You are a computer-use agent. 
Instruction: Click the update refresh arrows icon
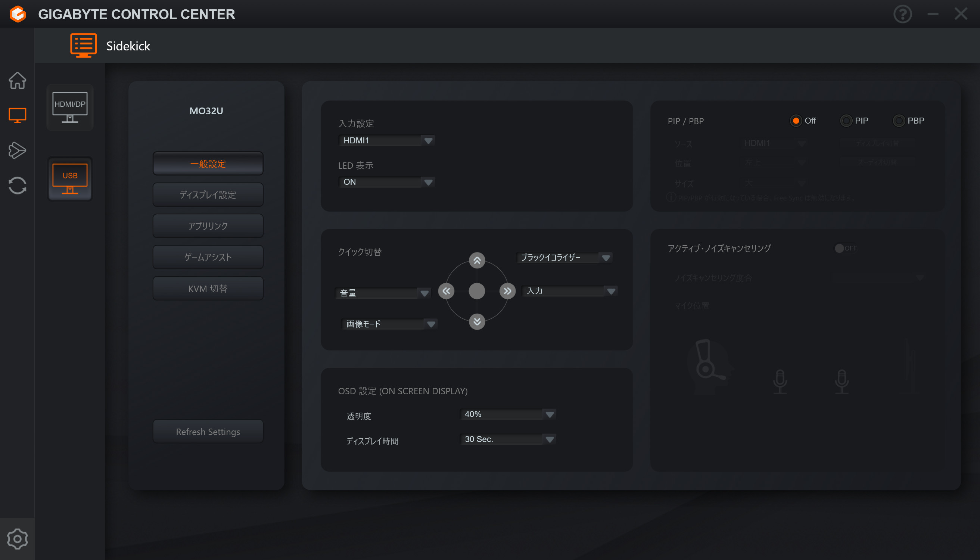pyautogui.click(x=17, y=186)
